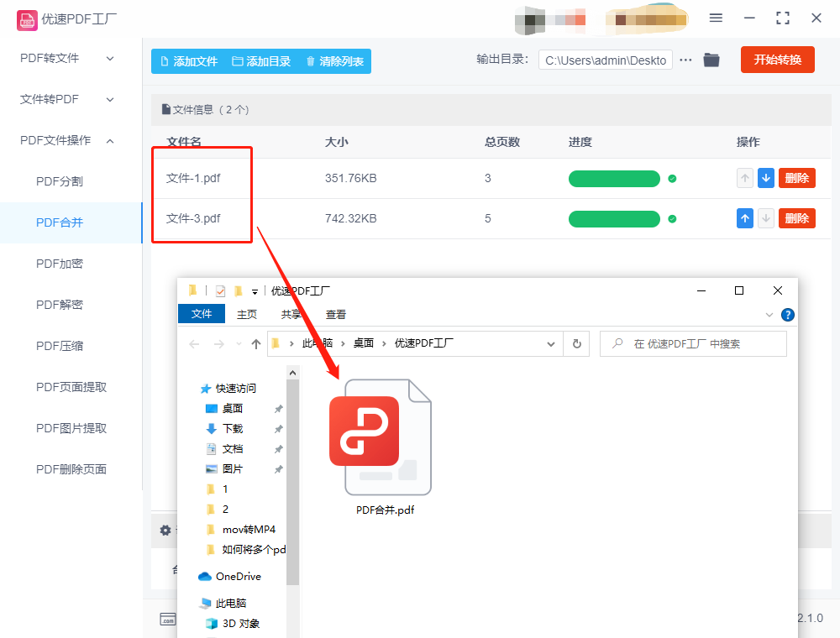
Task: Open the 文件 tab in Explorer ribbon
Action: [x=202, y=314]
